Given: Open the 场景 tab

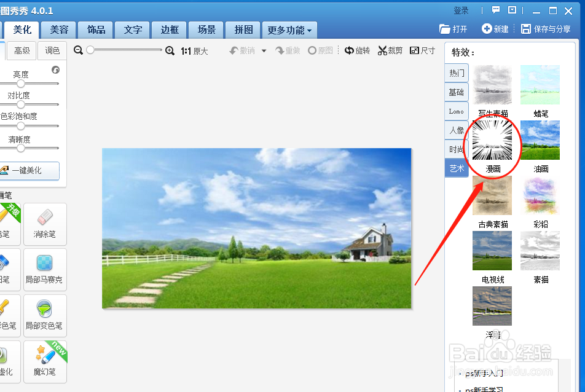Looking at the screenshot, I should (206, 30).
